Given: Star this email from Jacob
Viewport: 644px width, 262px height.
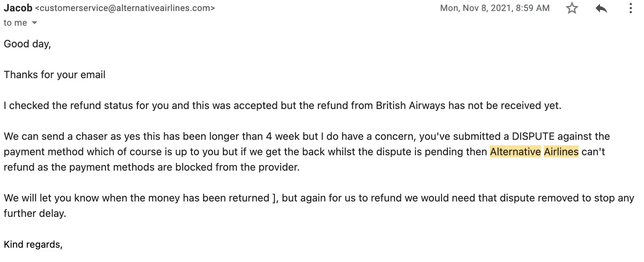Looking at the screenshot, I should click(572, 8).
